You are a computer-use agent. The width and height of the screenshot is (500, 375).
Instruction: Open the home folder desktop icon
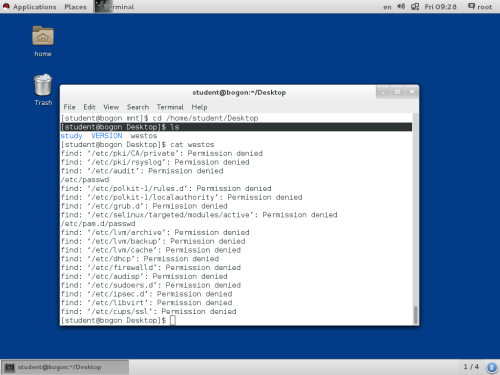43,36
